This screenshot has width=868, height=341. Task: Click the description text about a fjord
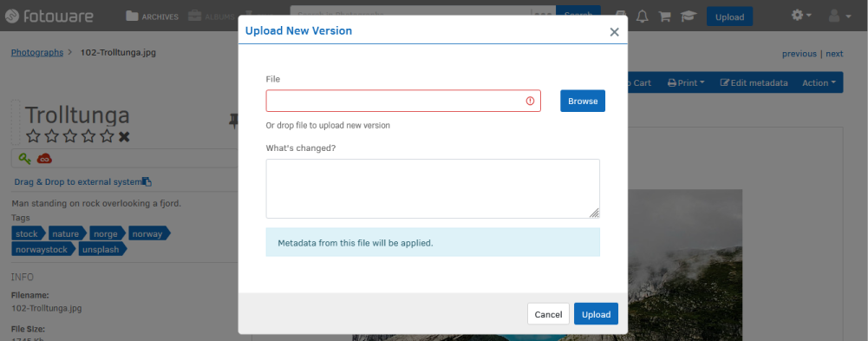(96, 203)
